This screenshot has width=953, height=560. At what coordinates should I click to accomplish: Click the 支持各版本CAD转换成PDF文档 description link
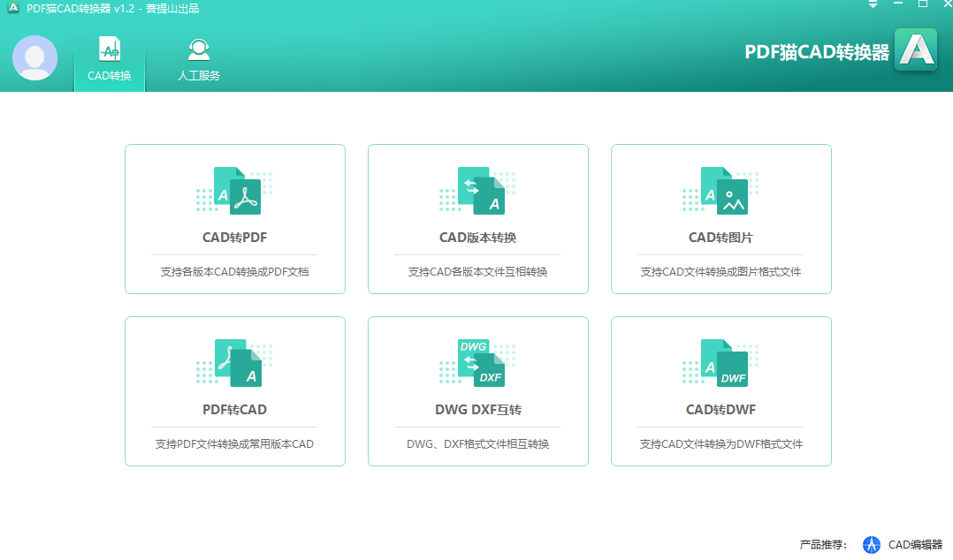pos(234,271)
